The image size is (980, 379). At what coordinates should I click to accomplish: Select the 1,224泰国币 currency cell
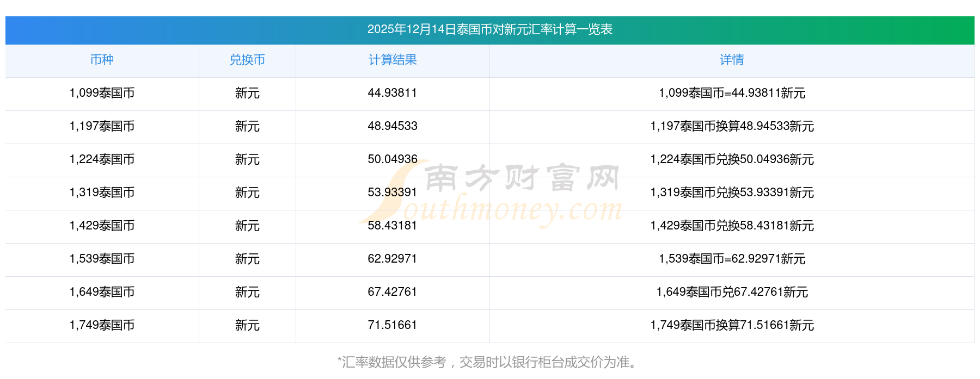pyautogui.click(x=102, y=159)
